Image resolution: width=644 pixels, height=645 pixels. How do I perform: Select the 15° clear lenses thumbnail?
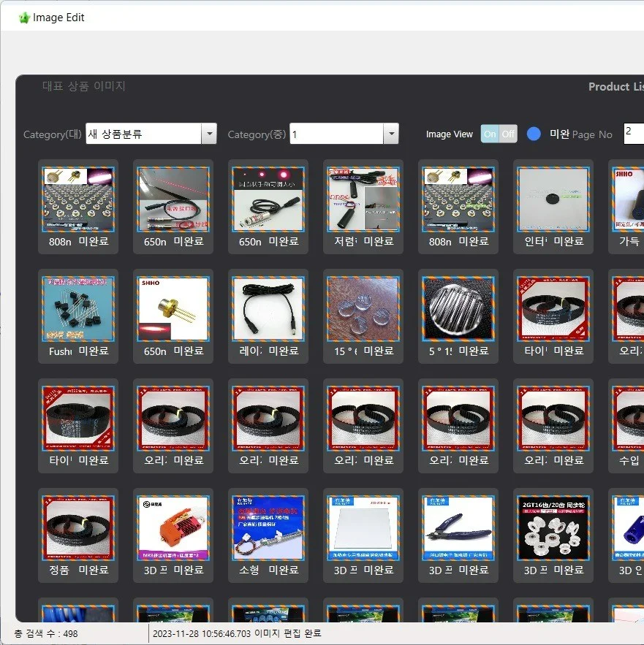pos(363,309)
